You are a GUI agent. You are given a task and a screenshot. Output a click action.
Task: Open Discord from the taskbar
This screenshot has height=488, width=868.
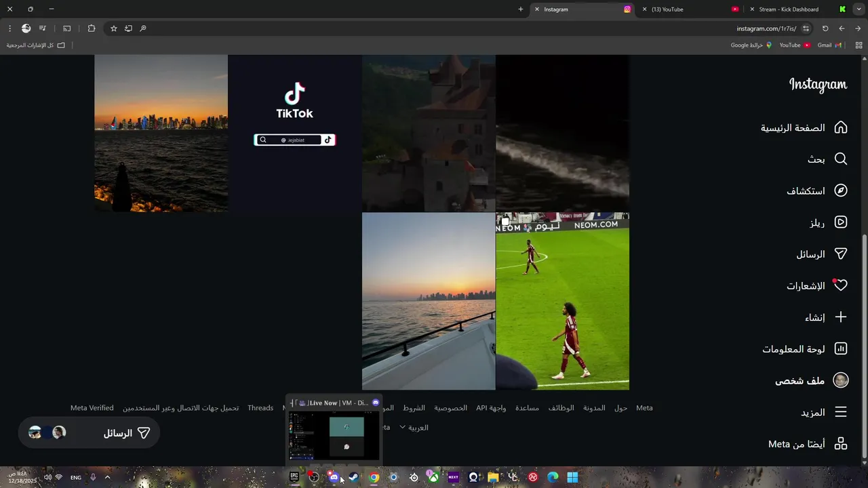pyautogui.click(x=334, y=477)
